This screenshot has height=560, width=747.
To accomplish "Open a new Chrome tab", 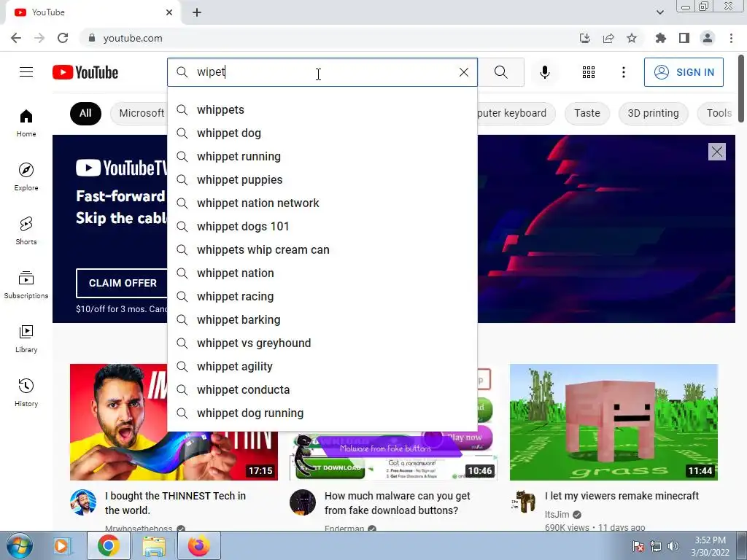I will [197, 12].
